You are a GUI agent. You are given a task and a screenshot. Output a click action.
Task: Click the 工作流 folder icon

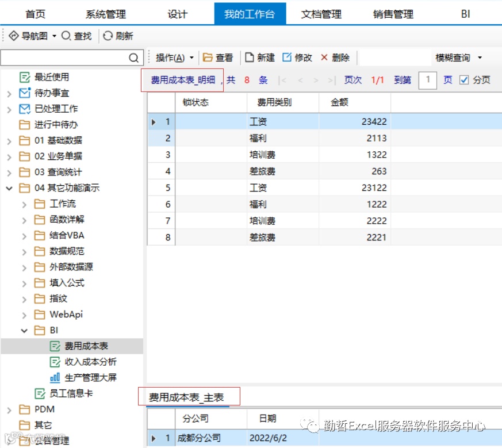[x=39, y=204]
